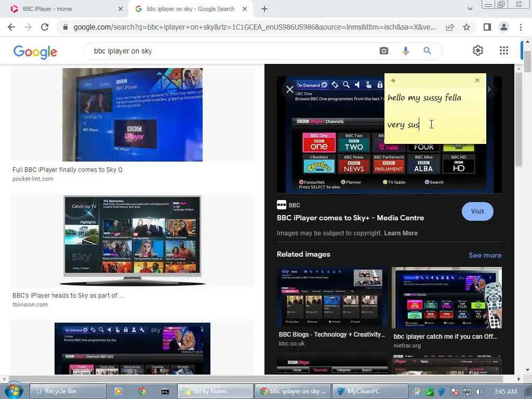532x399 pixels.
Task: Go to Google homepage via the logo
Action: pyautogui.click(x=35, y=52)
